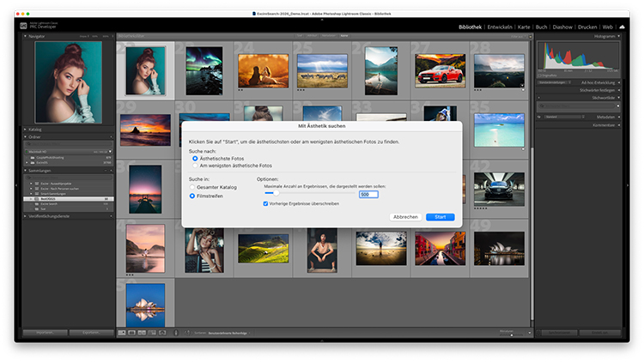Image resolution: width=644 pixels, height=362 pixels.
Task: Open the Entwickeln module
Action: point(499,27)
